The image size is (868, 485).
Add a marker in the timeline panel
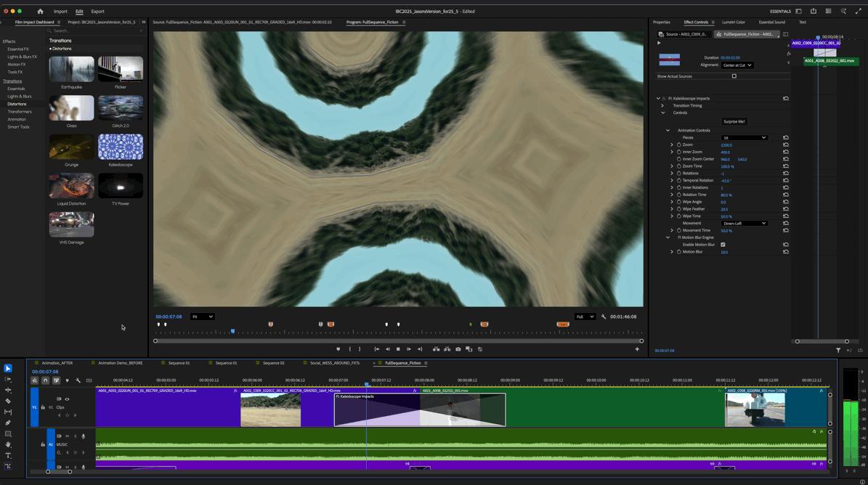pos(67,380)
